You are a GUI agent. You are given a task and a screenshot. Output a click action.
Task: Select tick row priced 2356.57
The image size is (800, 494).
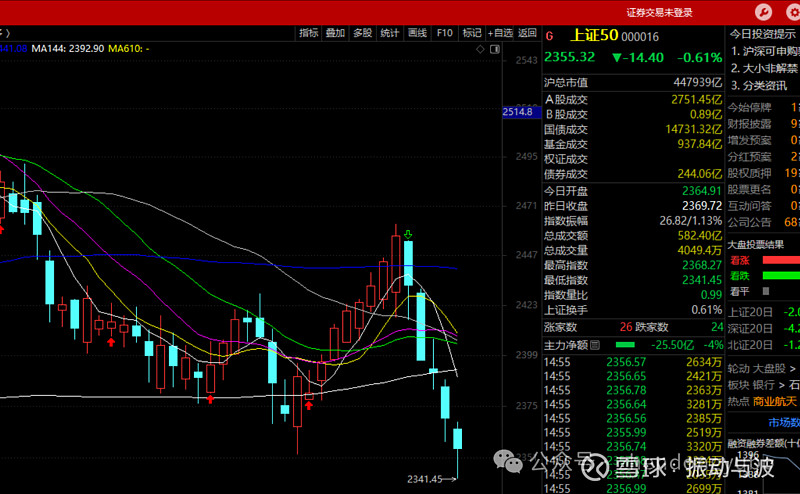pyautogui.click(x=633, y=362)
